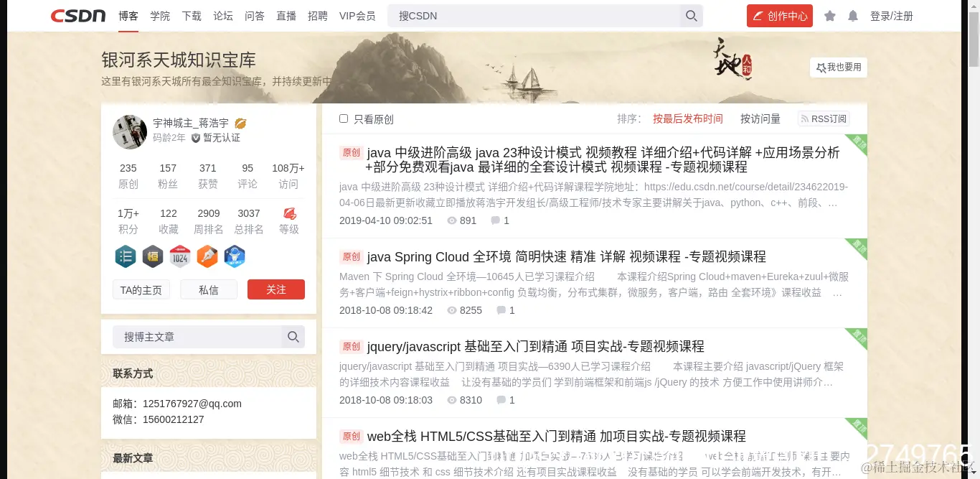
Task: Click the red 关注 button
Action: (276, 289)
